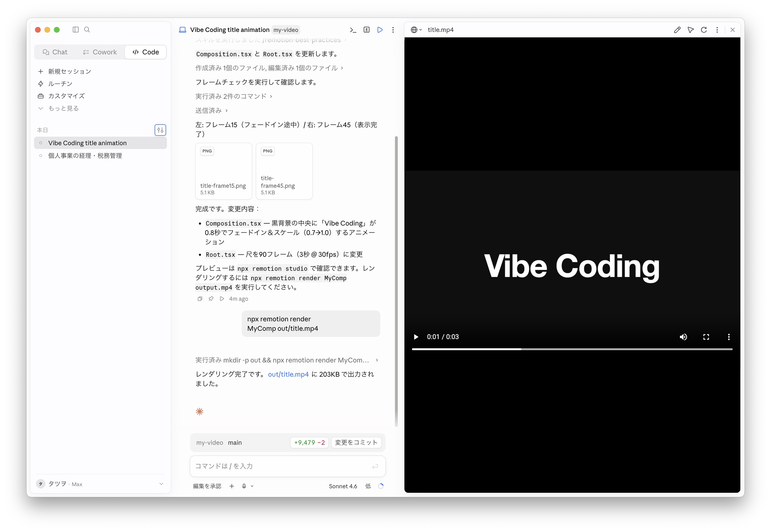Image resolution: width=771 pixels, height=532 pixels.
Task: Expand the タツヲ account menu chevron
Action: (161, 484)
